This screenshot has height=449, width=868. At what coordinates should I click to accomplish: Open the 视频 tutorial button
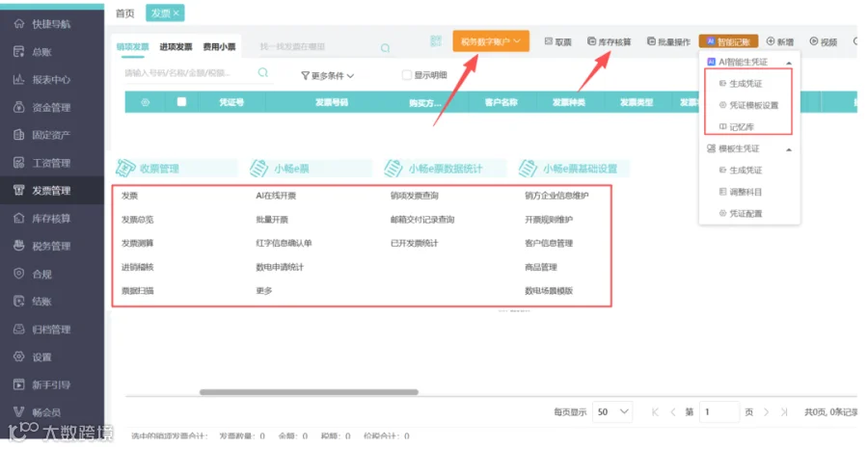tap(824, 42)
